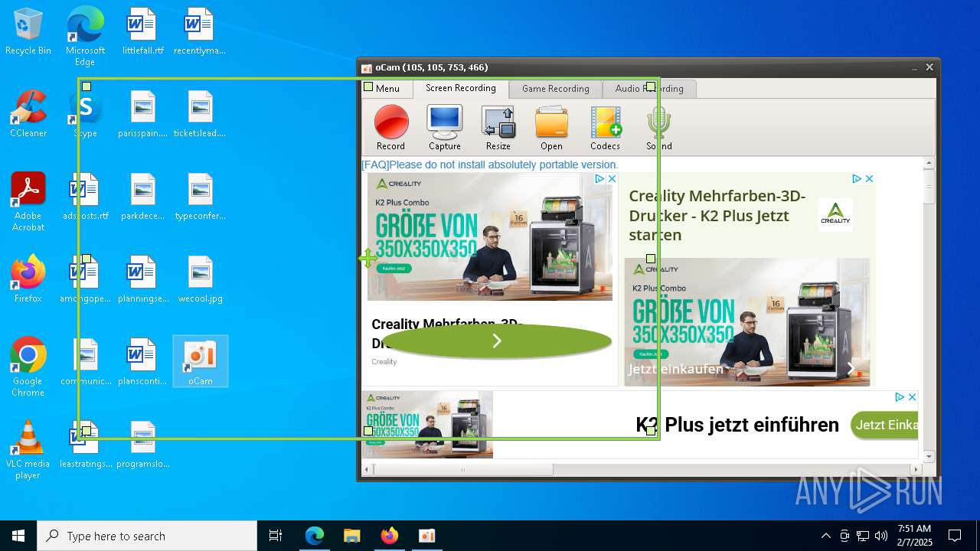Select the Microsoft Edge desktop shortcut
Screen dimensions: 980x551
(x=85, y=36)
